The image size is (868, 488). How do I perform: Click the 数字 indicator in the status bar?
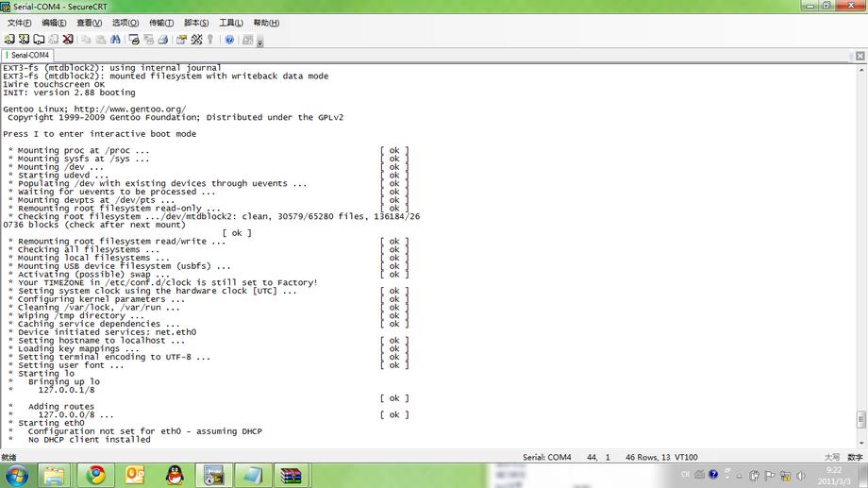(x=855, y=457)
